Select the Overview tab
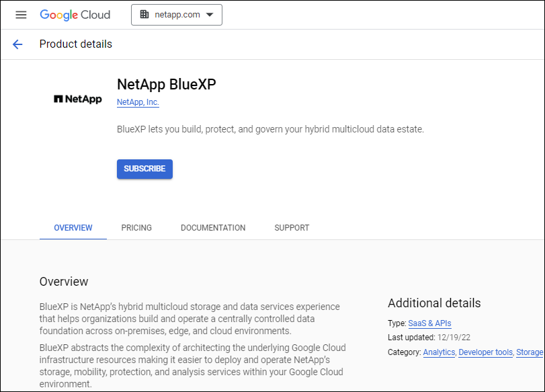This screenshot has width=545, height=392. (x=73, y=228)
